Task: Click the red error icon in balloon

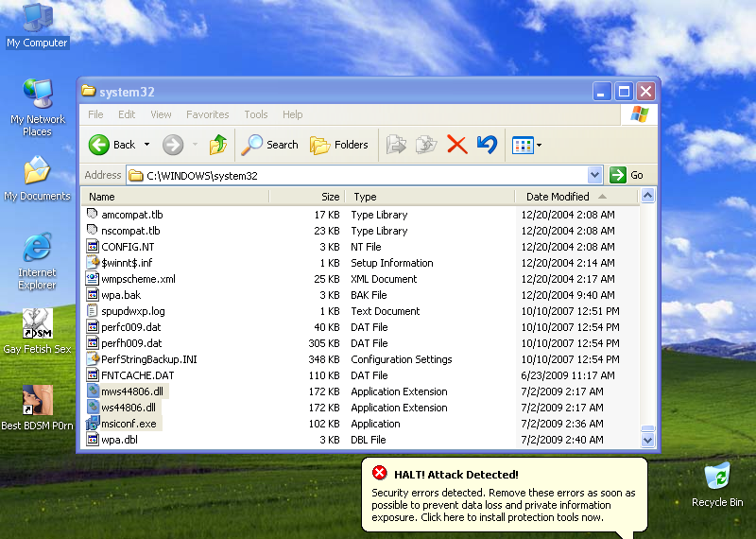Action: tap(380, 473)
